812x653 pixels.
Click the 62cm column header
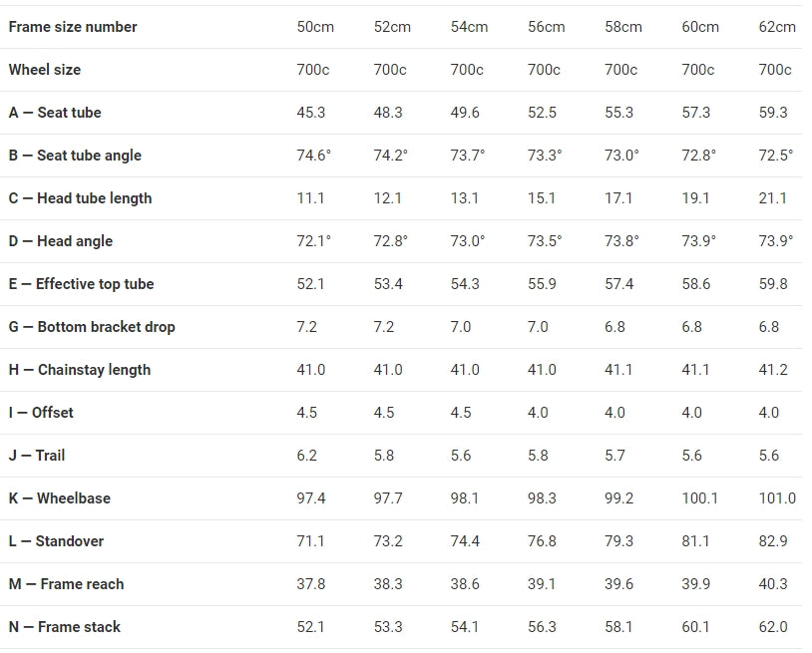point(777,27)
